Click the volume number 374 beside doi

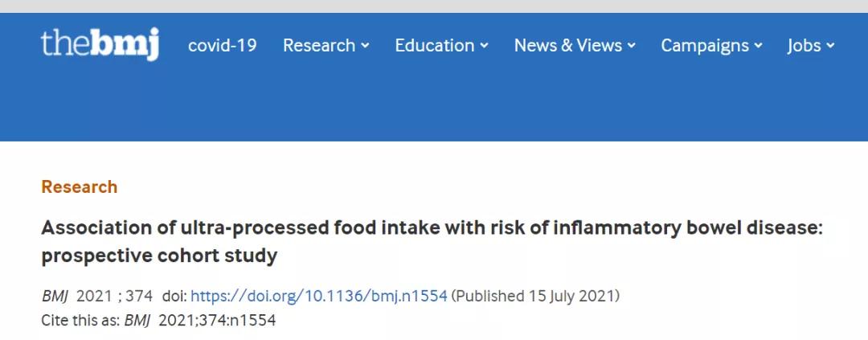[x=139, y=296]
